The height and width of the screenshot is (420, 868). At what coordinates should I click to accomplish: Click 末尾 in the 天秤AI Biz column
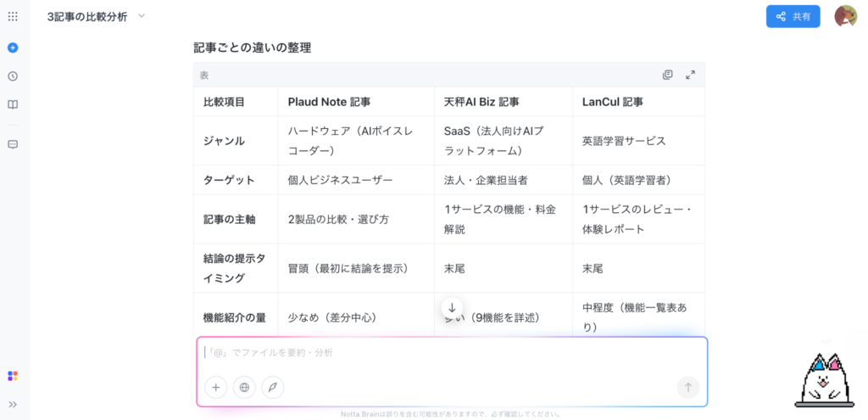coord(454,269)
